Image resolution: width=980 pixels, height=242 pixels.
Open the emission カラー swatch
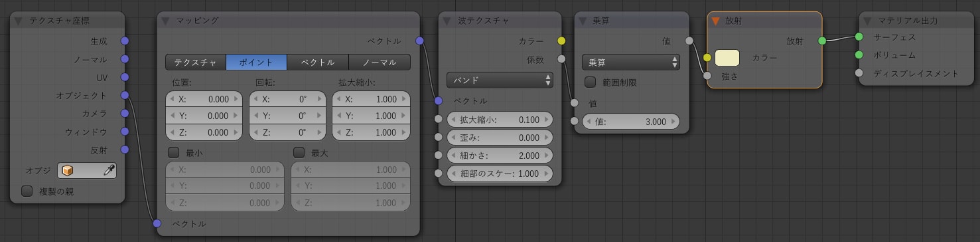pos(727,58)
